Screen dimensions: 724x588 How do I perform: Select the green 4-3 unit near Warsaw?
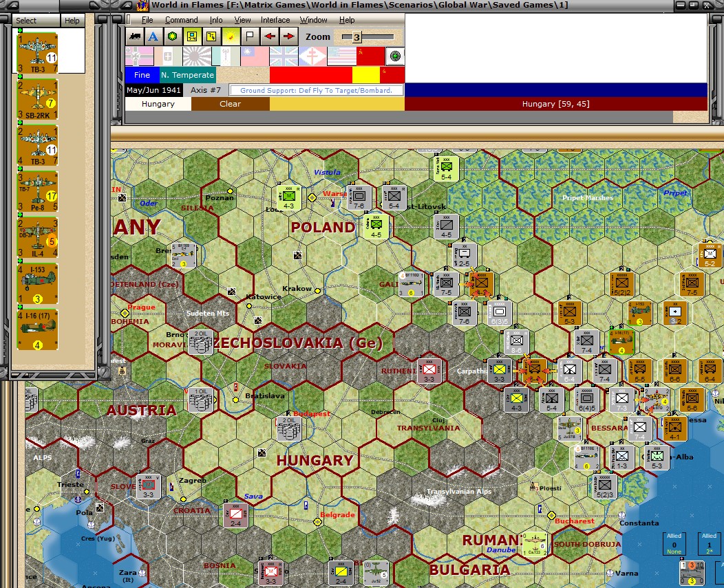288,198
